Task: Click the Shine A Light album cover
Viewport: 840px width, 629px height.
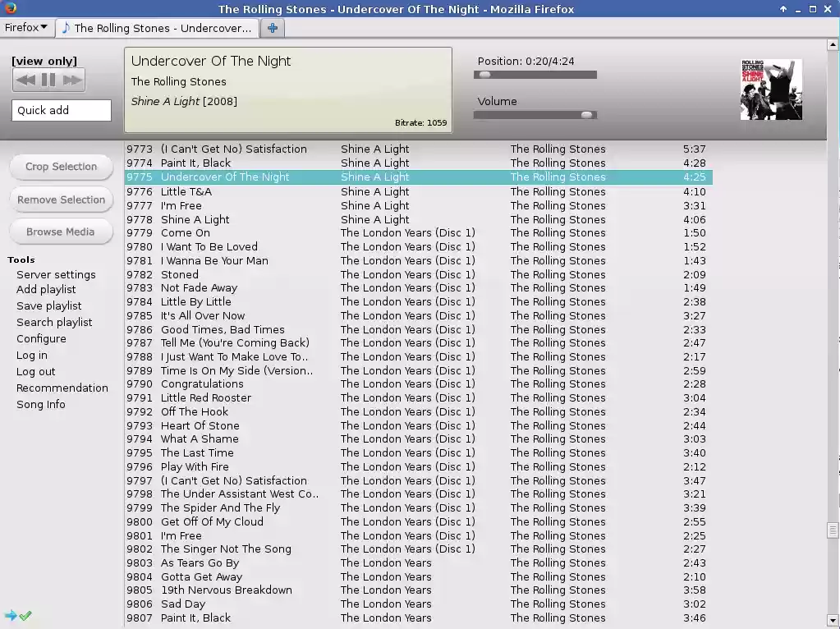Action: pos(770,90)
